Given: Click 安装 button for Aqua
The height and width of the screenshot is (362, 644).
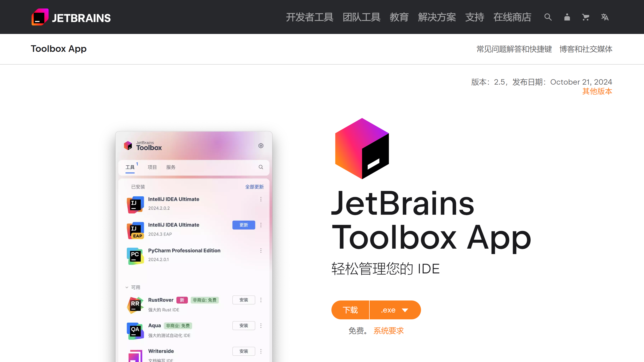Looking at the screenshot, I should (x=244, y=325).
